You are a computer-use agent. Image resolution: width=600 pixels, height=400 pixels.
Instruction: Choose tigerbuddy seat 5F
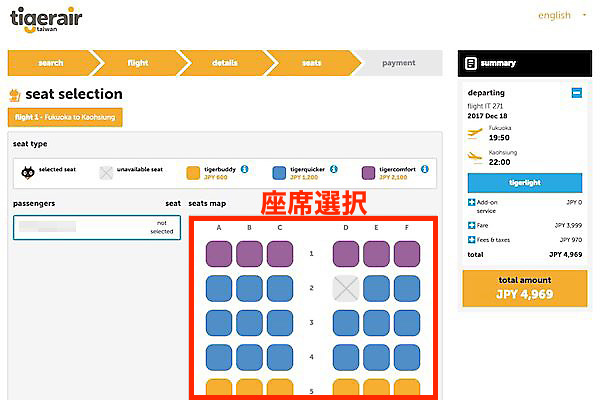[407, 387]
